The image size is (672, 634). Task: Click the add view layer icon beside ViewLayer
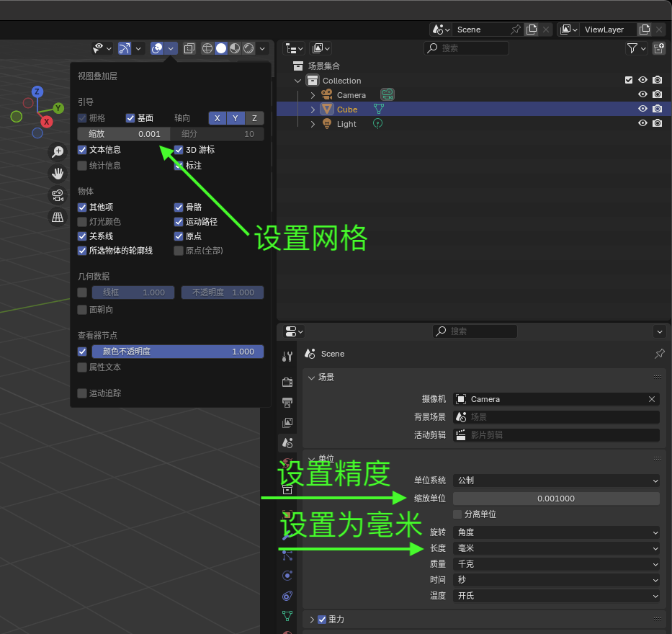(645, 30)
